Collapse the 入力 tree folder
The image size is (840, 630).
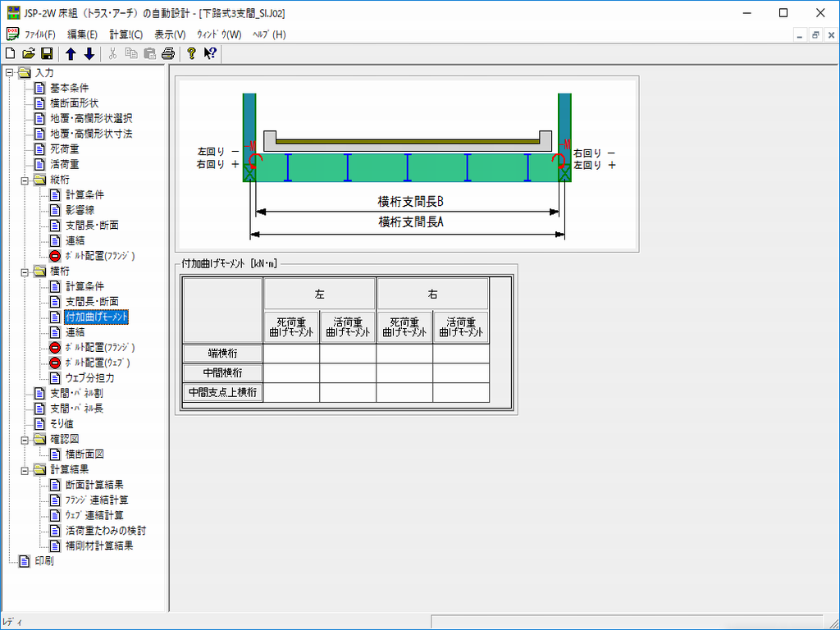9,73
